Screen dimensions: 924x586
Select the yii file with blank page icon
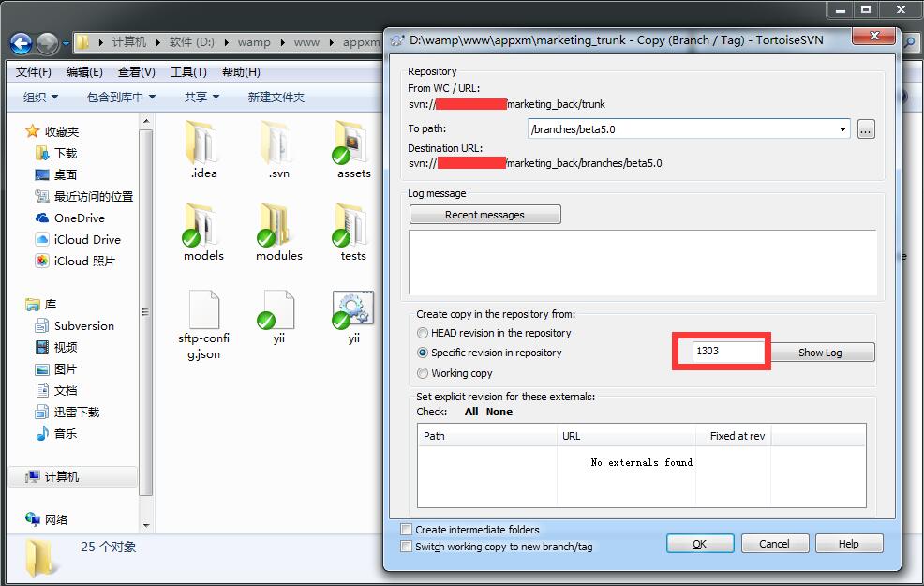click(x=278, y=317)
